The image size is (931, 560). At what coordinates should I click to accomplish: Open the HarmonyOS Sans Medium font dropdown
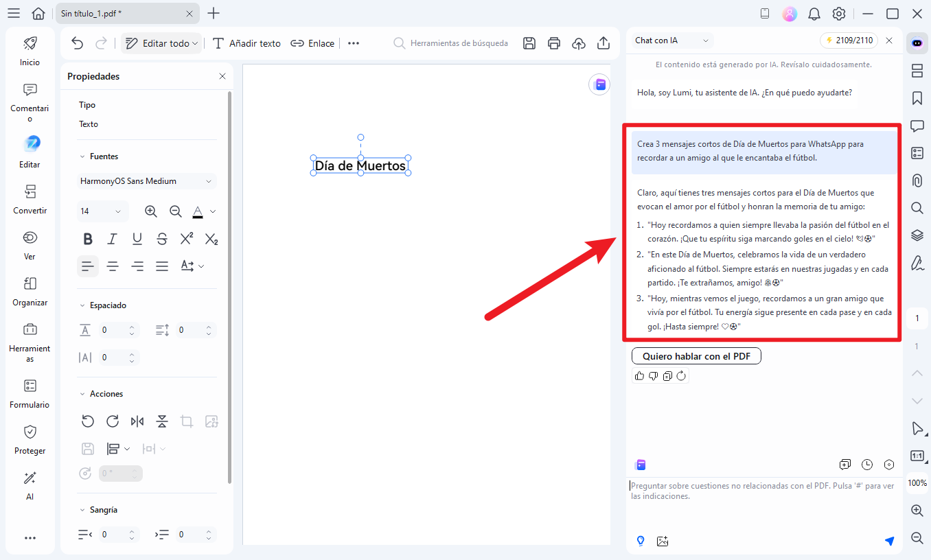pos(146,181)
